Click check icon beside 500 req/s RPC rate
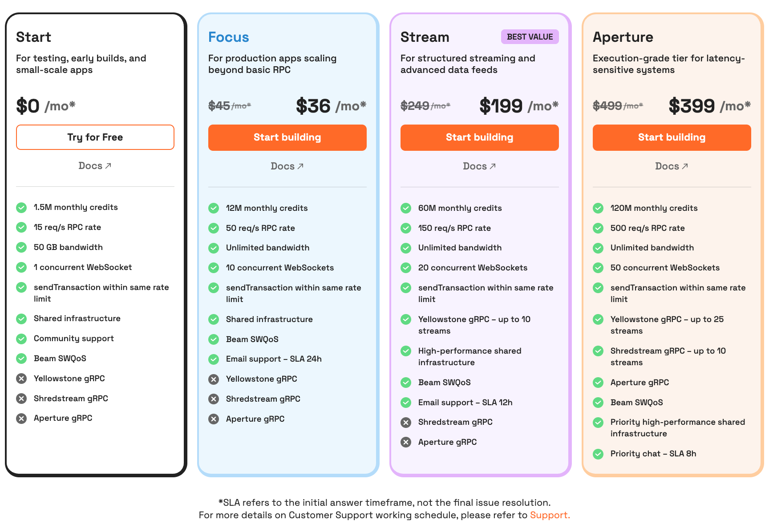769x532 pixels. click(598, 228)
